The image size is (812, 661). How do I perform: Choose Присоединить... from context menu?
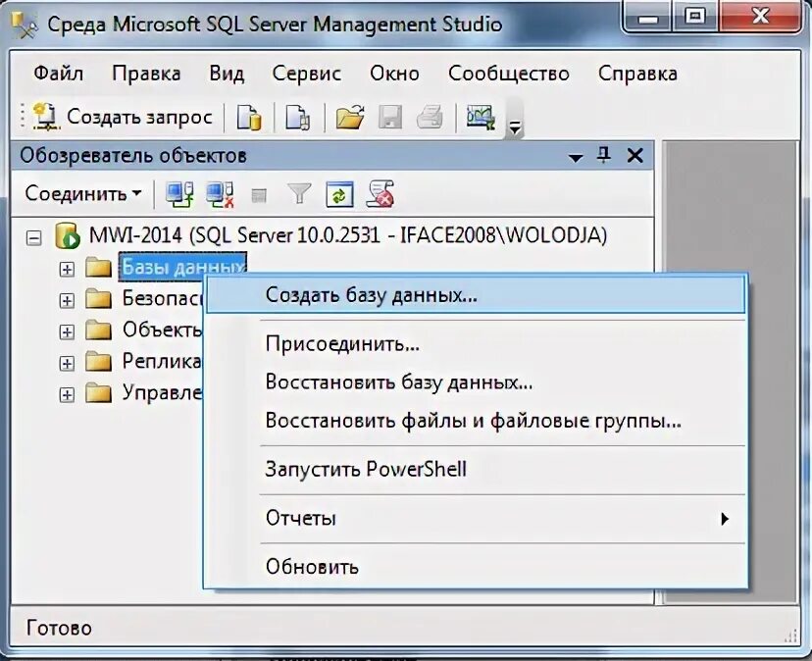coord(476,343)
